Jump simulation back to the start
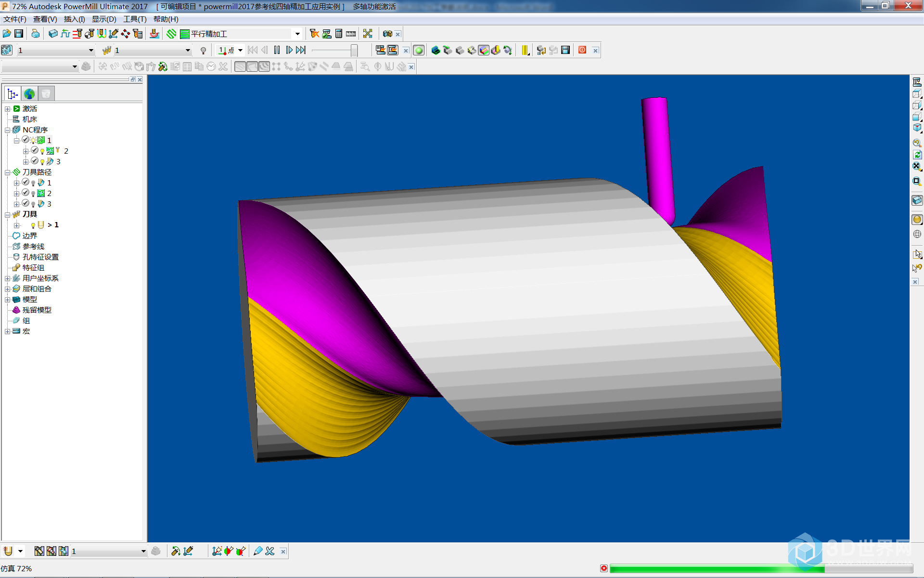 click(x=252, y=50)
